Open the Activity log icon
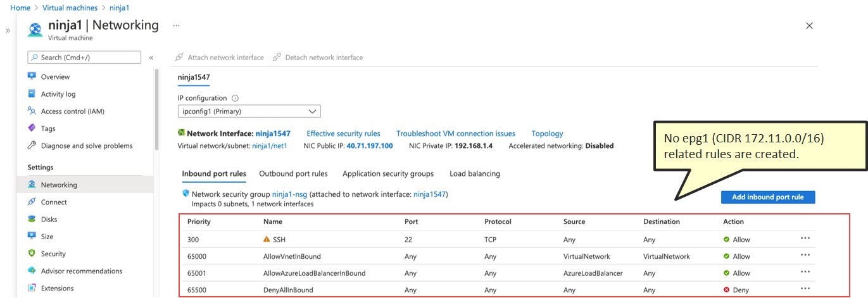The image size is (868, 298). tap(32, 94)
